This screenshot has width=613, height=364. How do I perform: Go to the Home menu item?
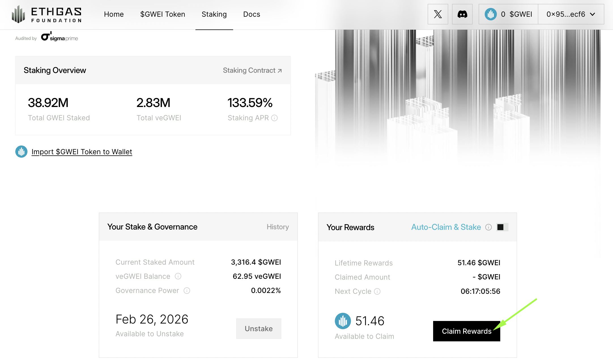point(114,14)
